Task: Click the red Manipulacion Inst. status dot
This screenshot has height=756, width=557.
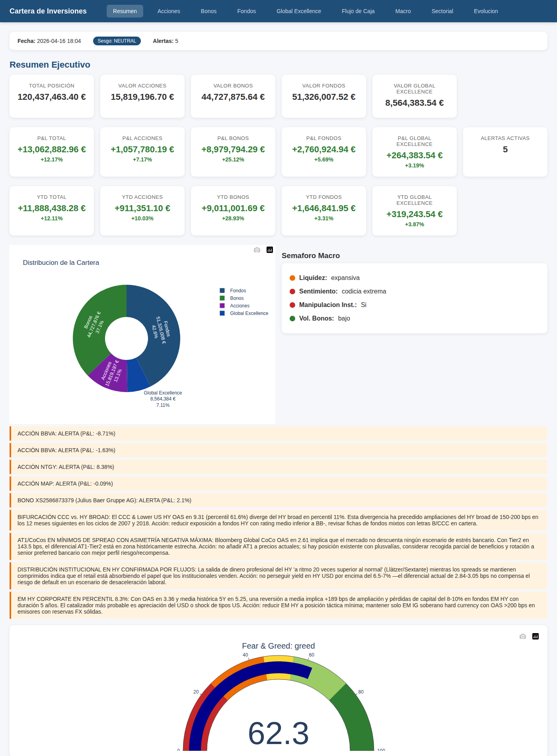Action: pos(292,305)
